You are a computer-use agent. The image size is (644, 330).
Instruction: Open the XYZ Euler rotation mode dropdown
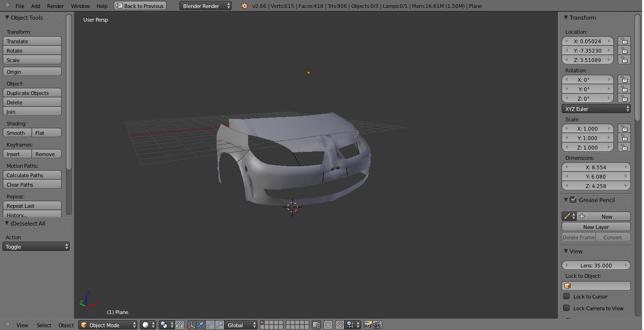596,109
